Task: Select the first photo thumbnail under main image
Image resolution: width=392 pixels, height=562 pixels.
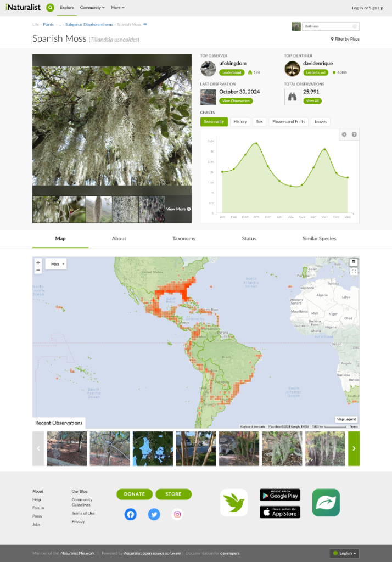Action: point(46,209)
